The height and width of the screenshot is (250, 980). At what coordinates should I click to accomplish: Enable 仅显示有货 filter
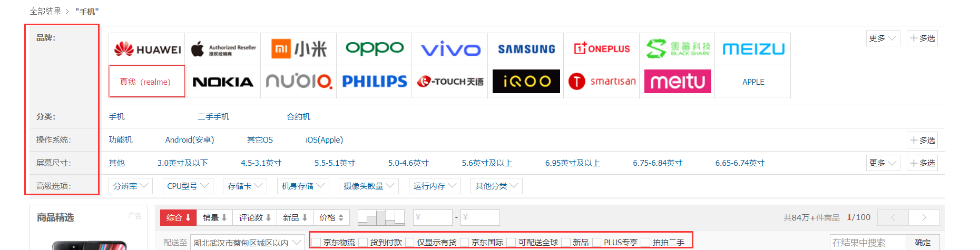(410, 242)
